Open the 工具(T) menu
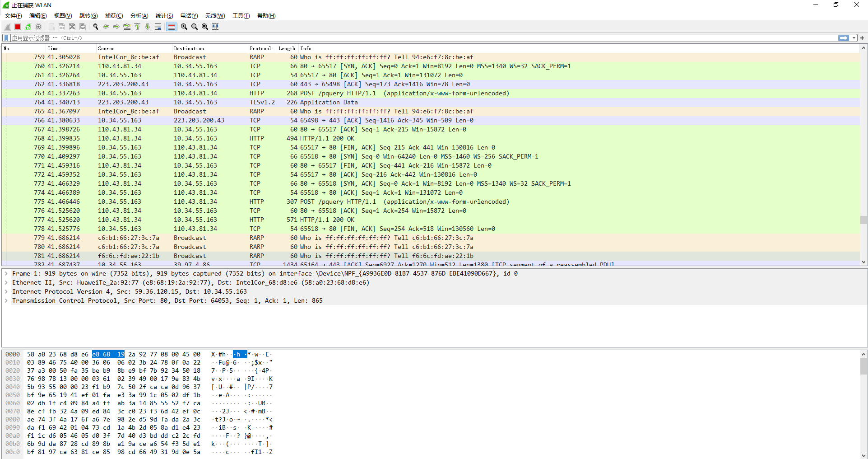Viewport: 868px width, 459px height. tap(241, 16)
